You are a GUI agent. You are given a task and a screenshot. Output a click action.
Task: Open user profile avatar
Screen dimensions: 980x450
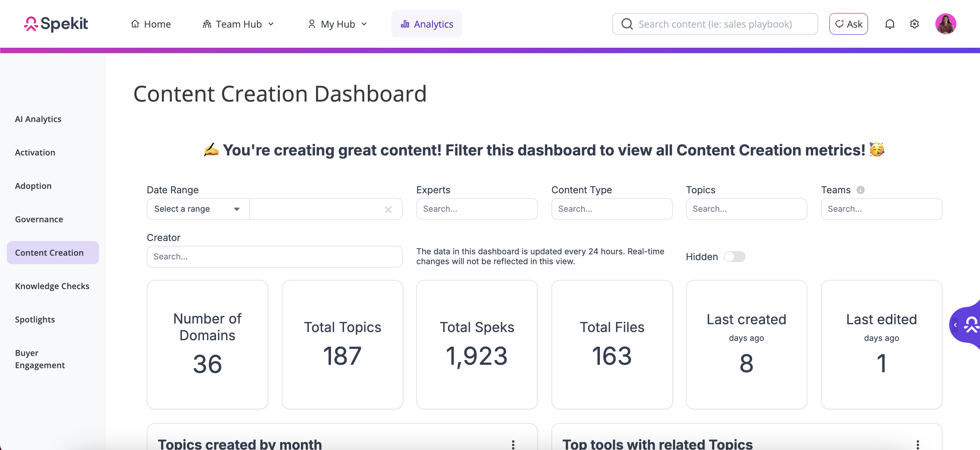946,24
